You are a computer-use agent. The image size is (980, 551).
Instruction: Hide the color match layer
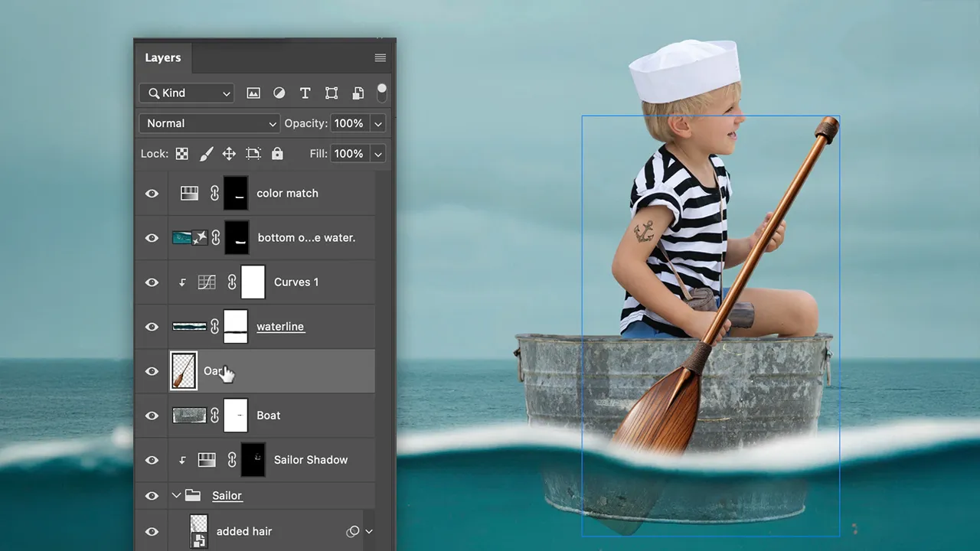[152, 194]
